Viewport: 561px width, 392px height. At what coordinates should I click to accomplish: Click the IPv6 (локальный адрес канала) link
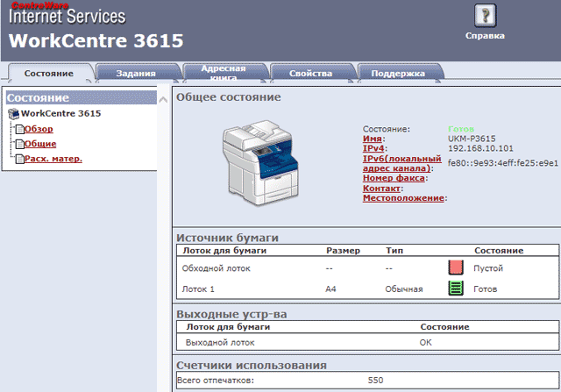(401, 163)
